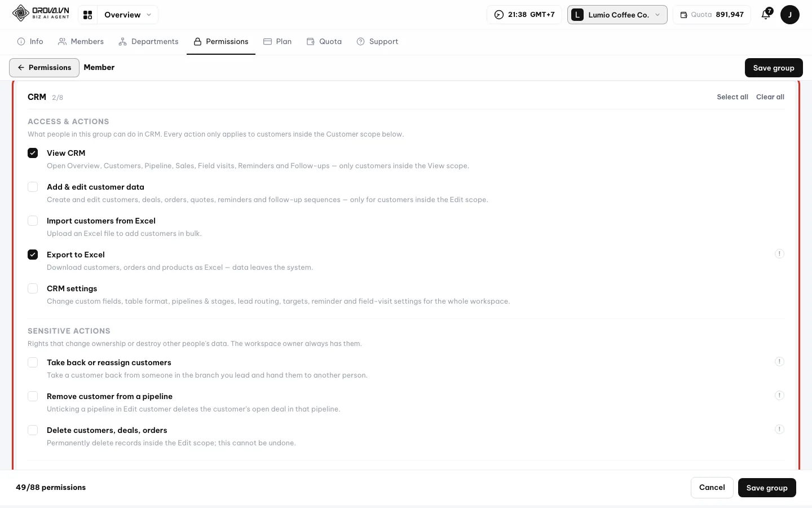Click the CRM 2/8 section heading
The height and width of the screenshot is (508, 812).
(x=45, y=97)
